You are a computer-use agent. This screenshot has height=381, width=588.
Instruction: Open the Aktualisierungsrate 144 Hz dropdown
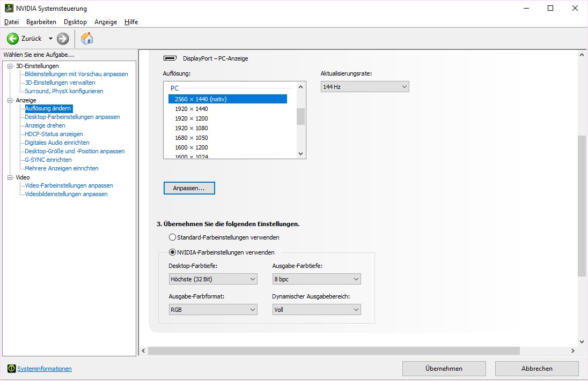(365, 87)
